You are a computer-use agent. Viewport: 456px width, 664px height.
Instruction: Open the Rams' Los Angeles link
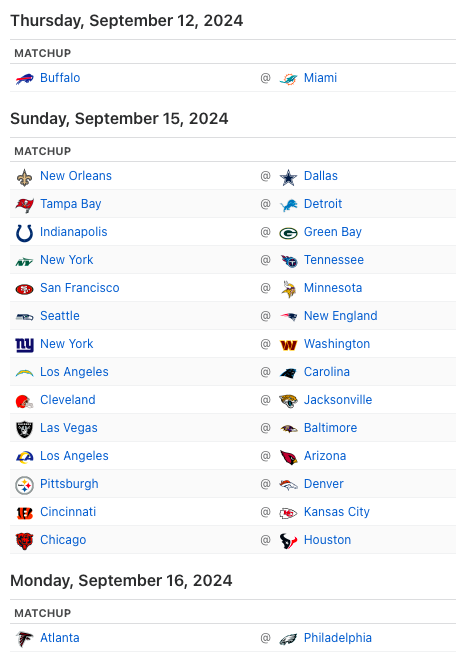[x=74, y=456]
